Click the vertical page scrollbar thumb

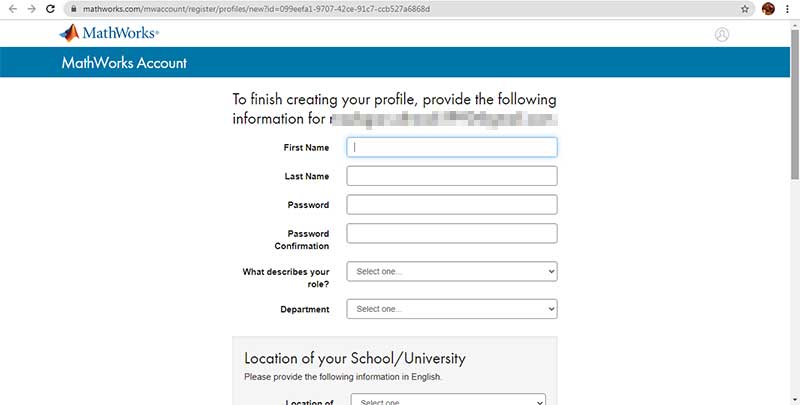tap(795, 104)
